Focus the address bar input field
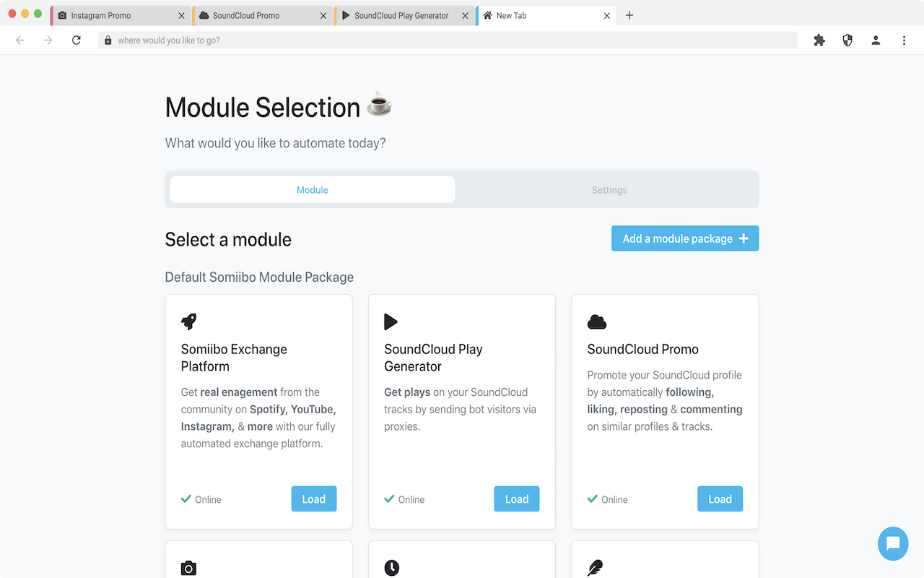Viewport: 924px width, 578px height. point(448,40)
